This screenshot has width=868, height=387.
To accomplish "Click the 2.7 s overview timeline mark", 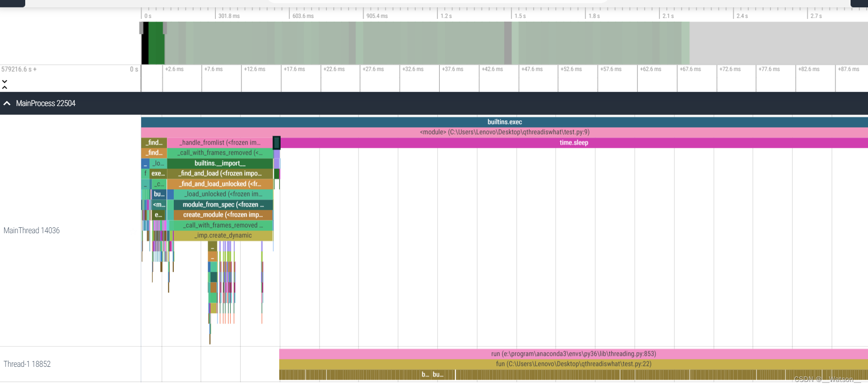I will pos(816,16).
